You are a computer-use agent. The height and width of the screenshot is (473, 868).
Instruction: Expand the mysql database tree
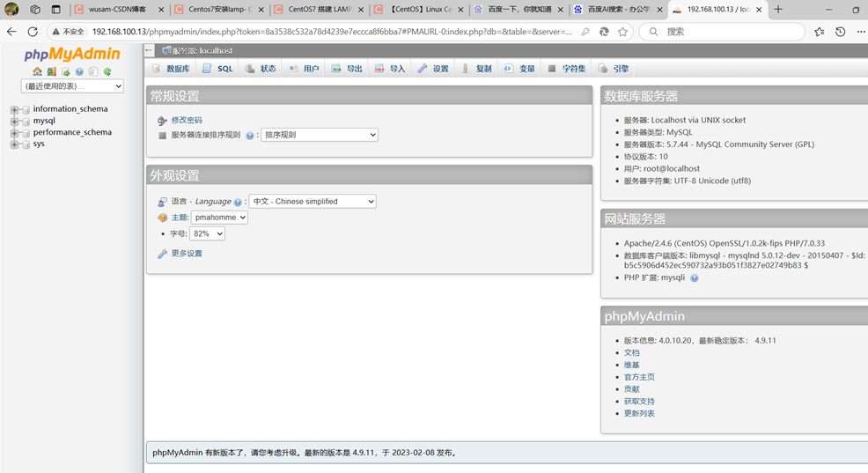point(14,122)
